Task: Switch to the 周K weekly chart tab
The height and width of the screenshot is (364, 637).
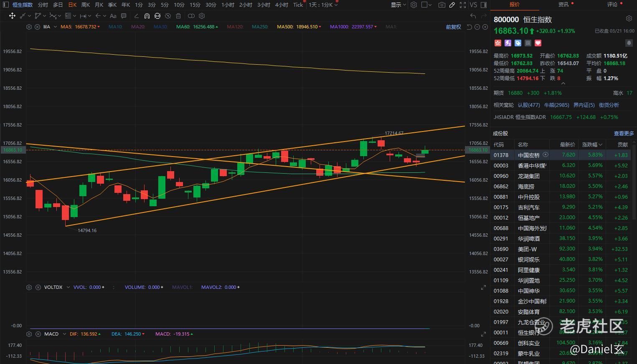Action: [86, 5]
